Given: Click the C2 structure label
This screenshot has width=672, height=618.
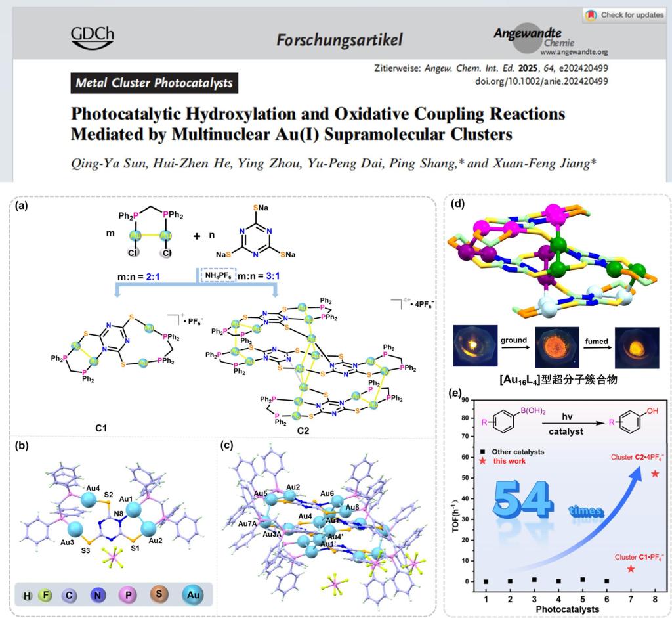Looking at the screenshot, I should pyautogui.click(x=303, y=431).
